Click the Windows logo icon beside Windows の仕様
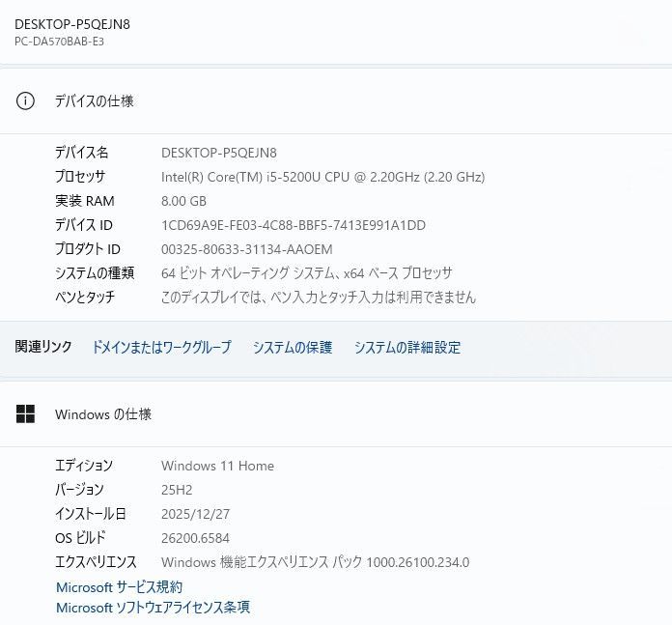The image size is (672, 625). 25,414
